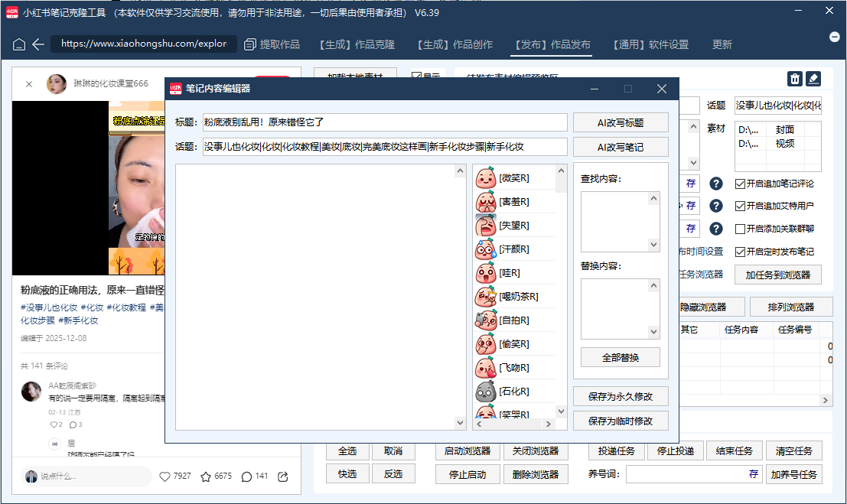Click the down arrow in 查找内容 box
Viewport: 847px width, 504px height.
(x=653, y=245)
